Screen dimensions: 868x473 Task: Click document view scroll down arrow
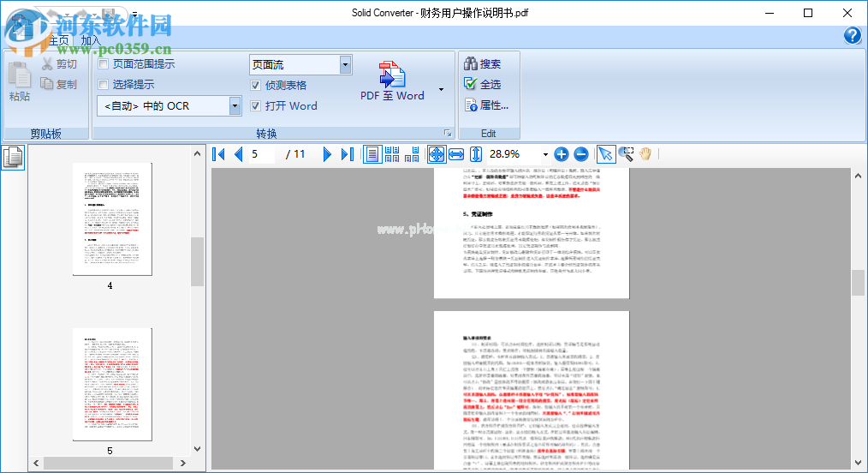click(x=858, y=463)
